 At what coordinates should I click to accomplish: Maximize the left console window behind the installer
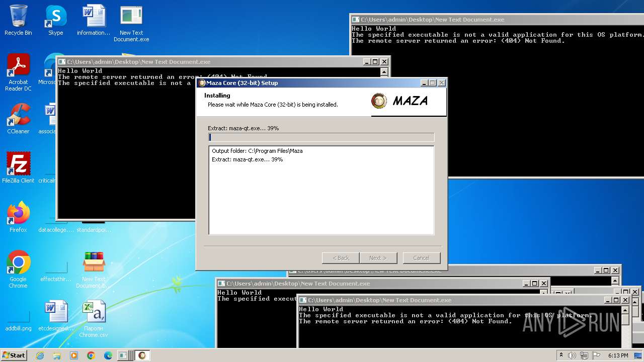click(x=375, y=62)
